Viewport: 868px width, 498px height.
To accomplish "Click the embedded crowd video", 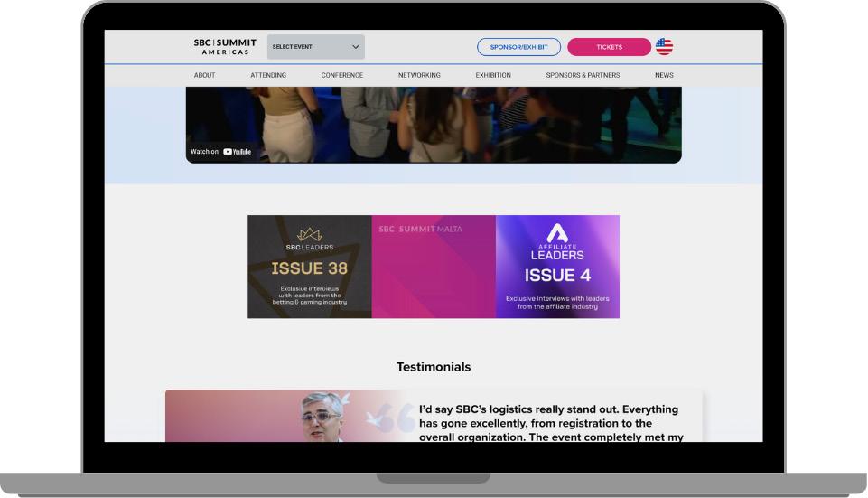I will (434, 125).
